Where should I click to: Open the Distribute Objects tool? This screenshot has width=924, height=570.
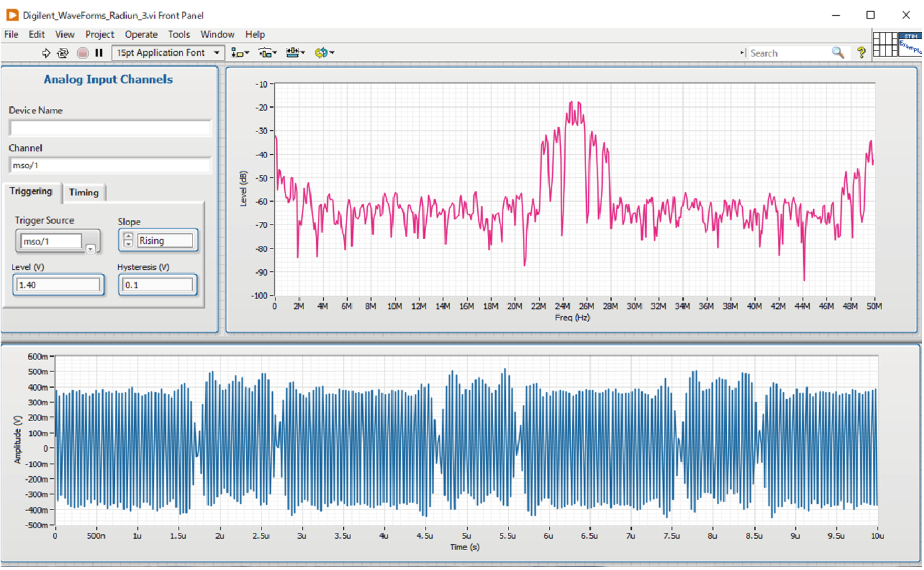point(268,53)
